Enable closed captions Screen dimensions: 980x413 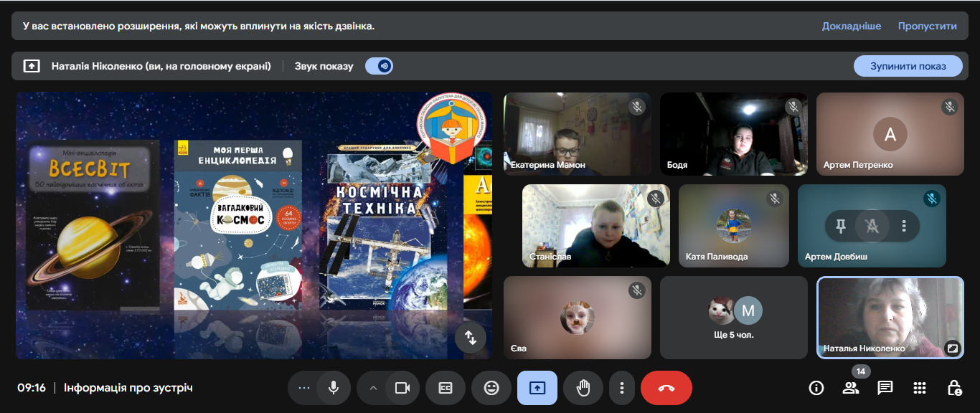[x=446, y=388]
